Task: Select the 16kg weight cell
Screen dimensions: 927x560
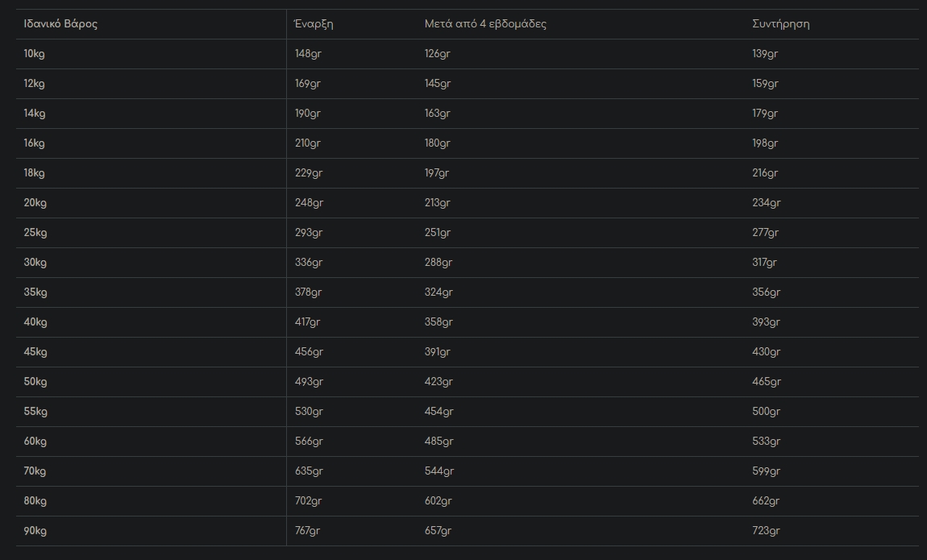Action: point(34,143)
